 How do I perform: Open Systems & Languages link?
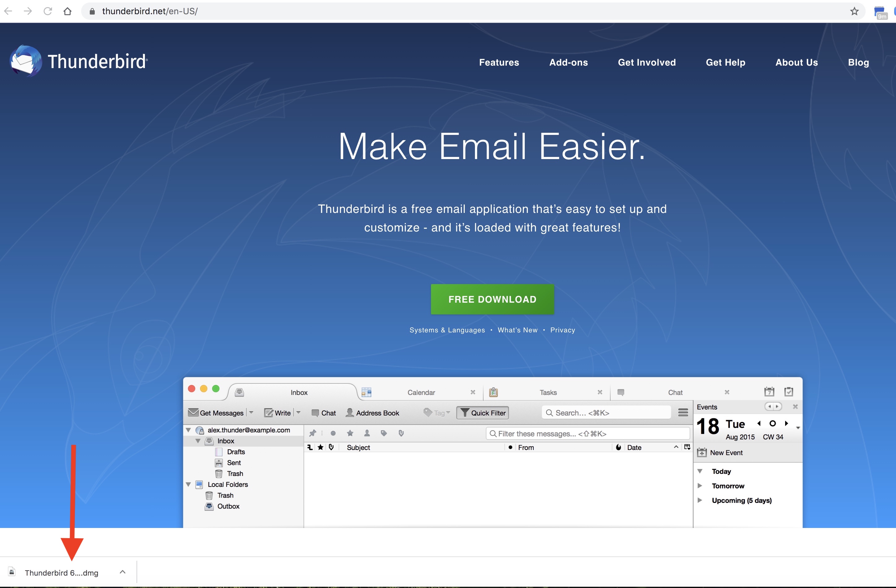(447, 330)
